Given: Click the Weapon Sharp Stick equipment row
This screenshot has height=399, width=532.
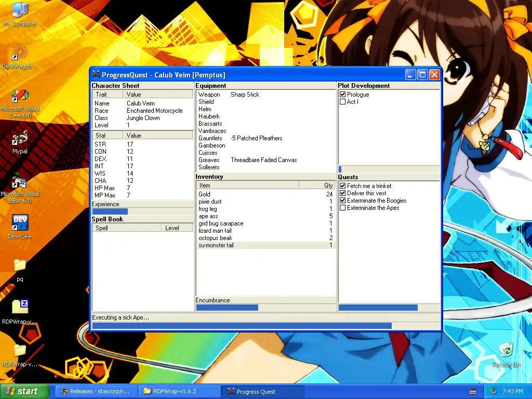Looking at the screenshot, I should (265, 95).
